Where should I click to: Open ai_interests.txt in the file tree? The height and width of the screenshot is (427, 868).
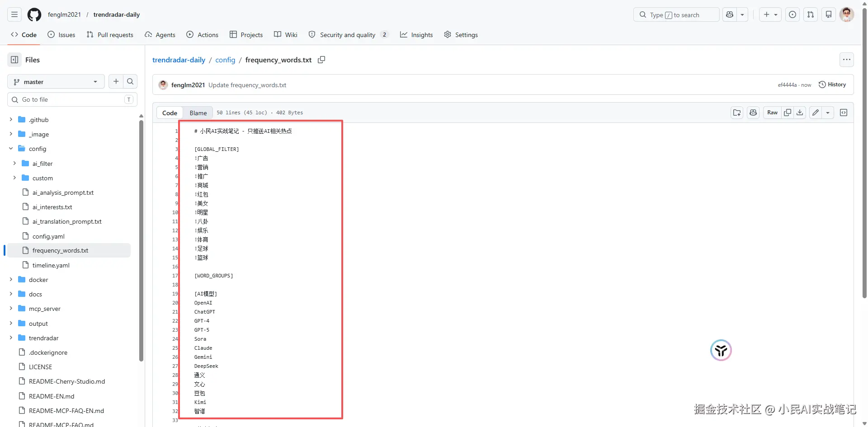click(x=52, y=207)
